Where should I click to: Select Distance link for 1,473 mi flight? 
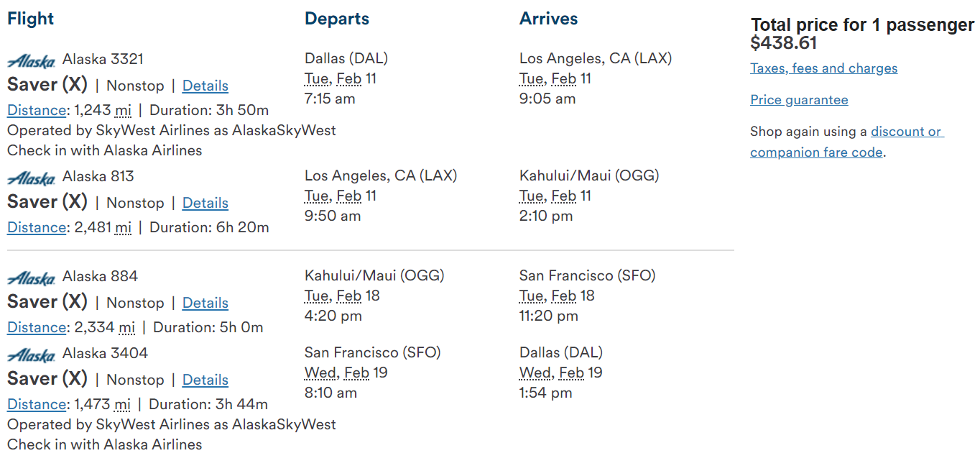[37, 404]
